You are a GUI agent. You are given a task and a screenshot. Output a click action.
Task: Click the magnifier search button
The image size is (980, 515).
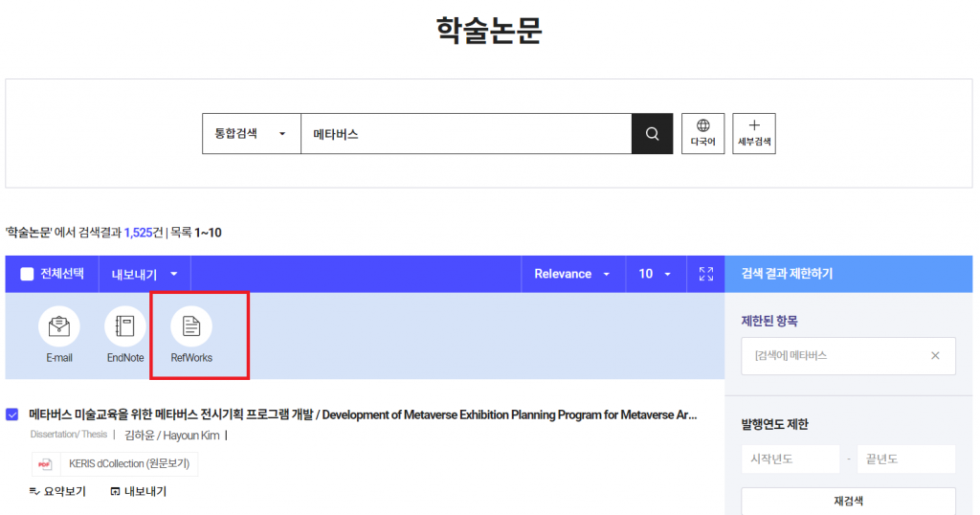pos(652,134)
